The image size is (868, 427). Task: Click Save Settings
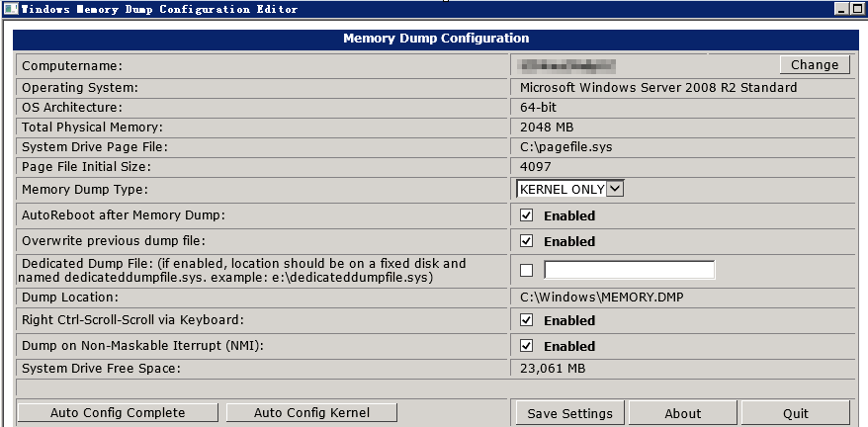click(x=569, y=413)
